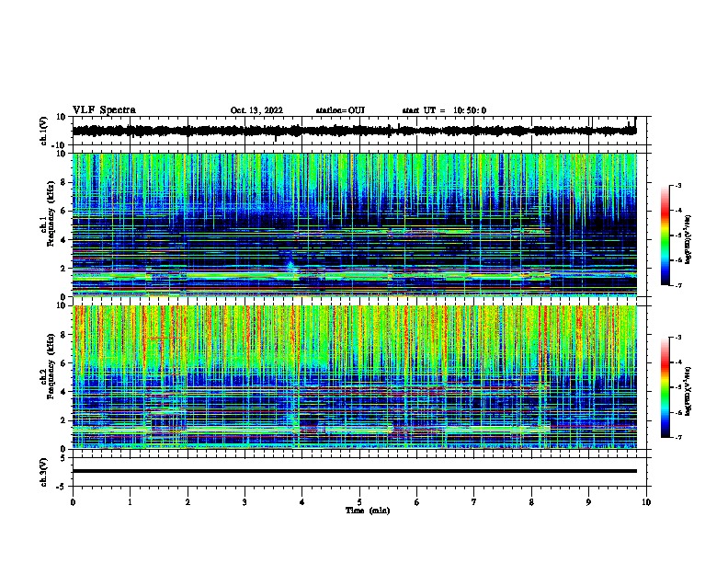
Task: Click the "start UT = 10:50:0" text
Action: [x=444, y=110]
